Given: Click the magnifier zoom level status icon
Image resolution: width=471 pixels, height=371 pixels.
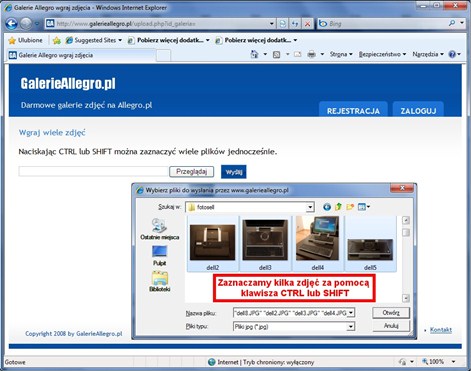Looking at the screenshot, I should click(425, 361).
